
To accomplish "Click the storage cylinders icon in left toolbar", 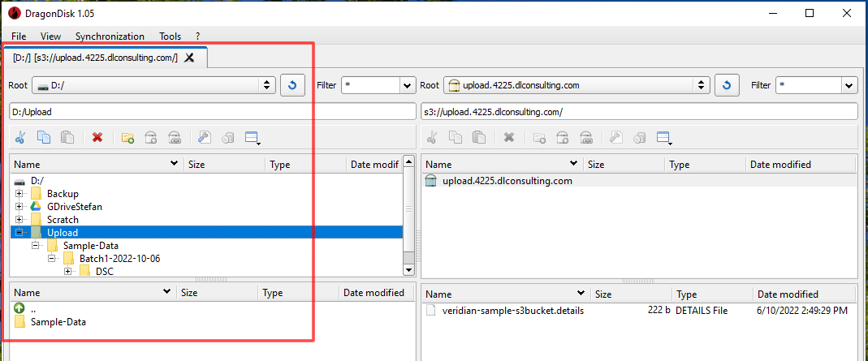I will (x=228, y=138).
